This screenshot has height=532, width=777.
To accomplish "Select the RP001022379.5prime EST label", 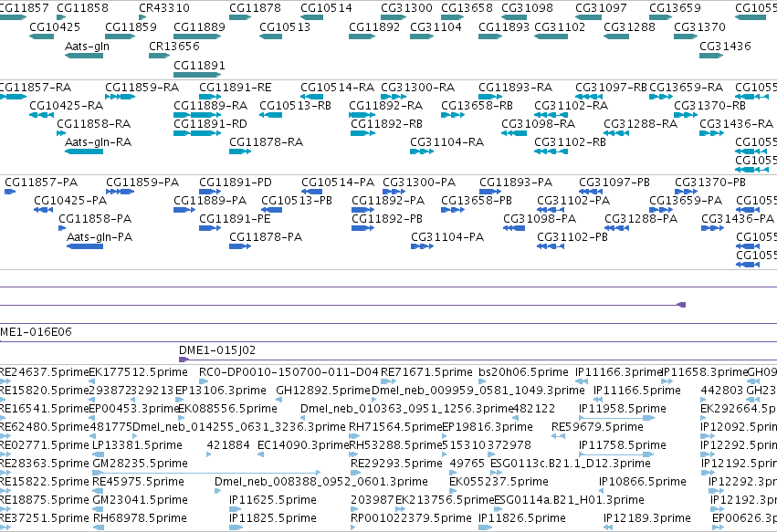I will (x=411, y=518).
